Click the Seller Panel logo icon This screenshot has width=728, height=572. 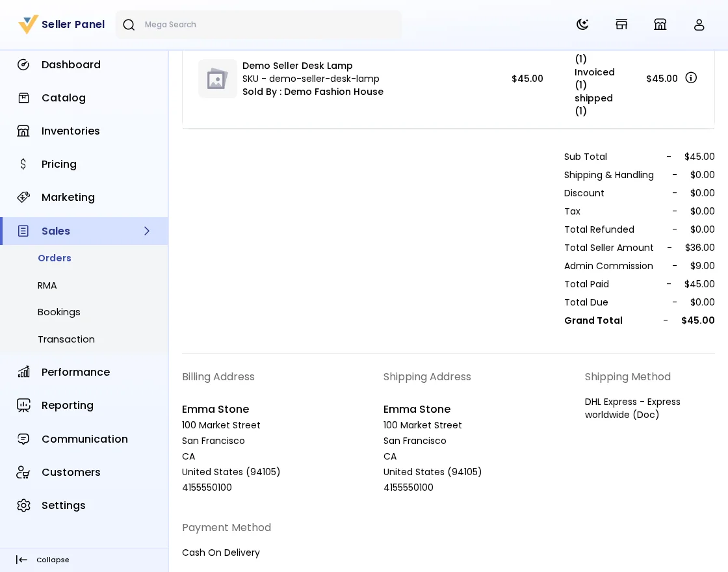[x=28, y=24]
